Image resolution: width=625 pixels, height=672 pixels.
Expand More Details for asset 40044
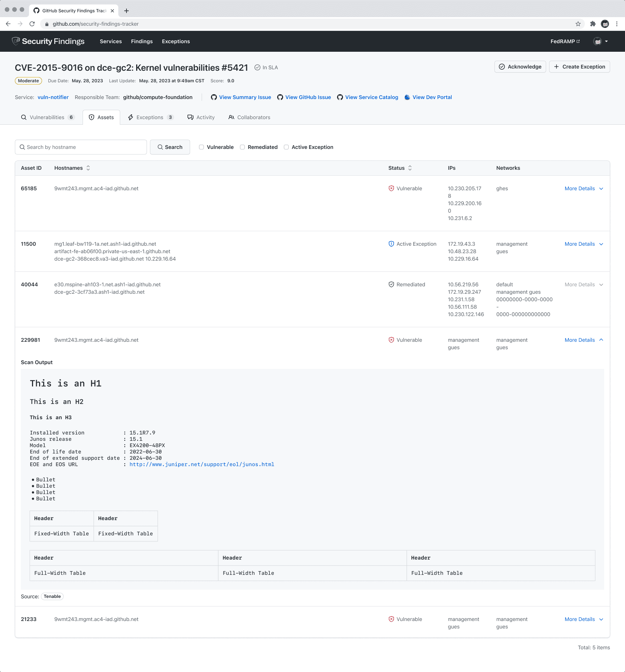[x=584, y=284]
